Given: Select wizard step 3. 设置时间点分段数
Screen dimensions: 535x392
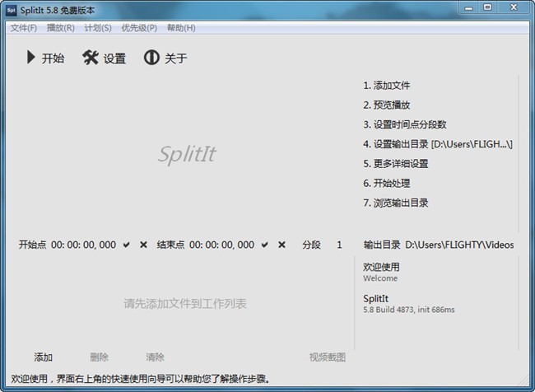Looking at the screenshot, I should (405, 124).
